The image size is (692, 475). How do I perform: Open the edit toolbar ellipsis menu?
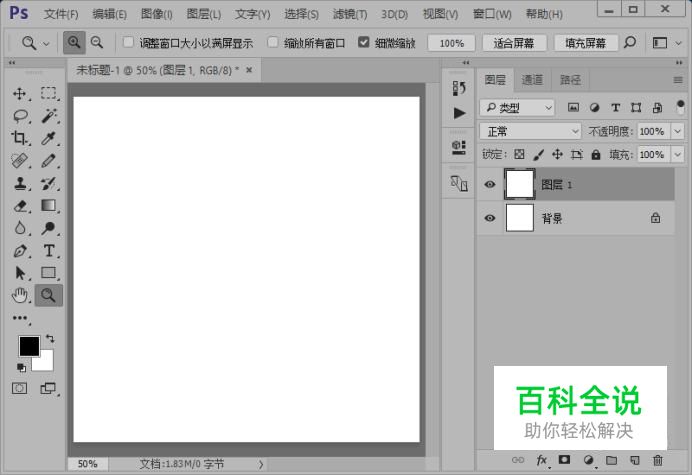point(20,318)
